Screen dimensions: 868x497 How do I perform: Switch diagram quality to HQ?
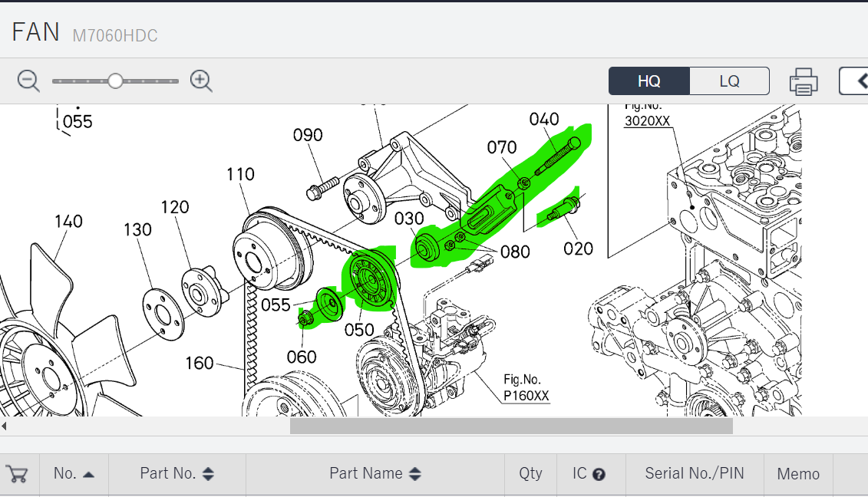tap(649, 81)
